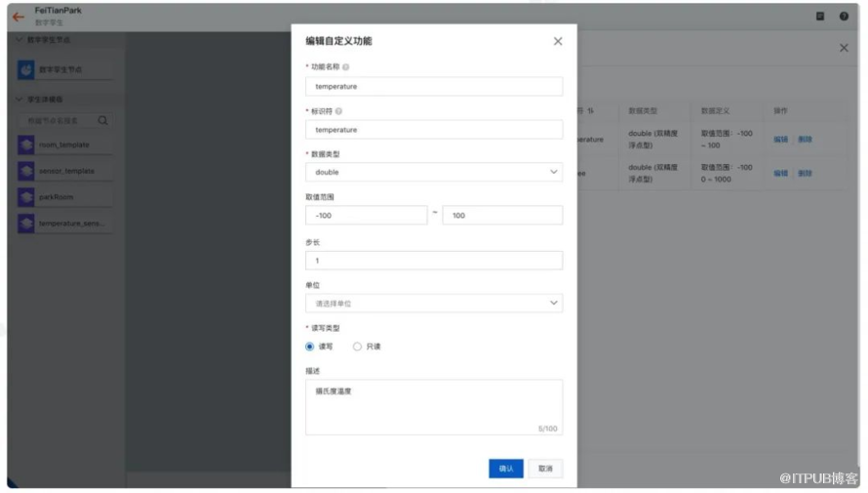Go back with the red arrow icon
868x493 pixels.
[x=19, y=17]
